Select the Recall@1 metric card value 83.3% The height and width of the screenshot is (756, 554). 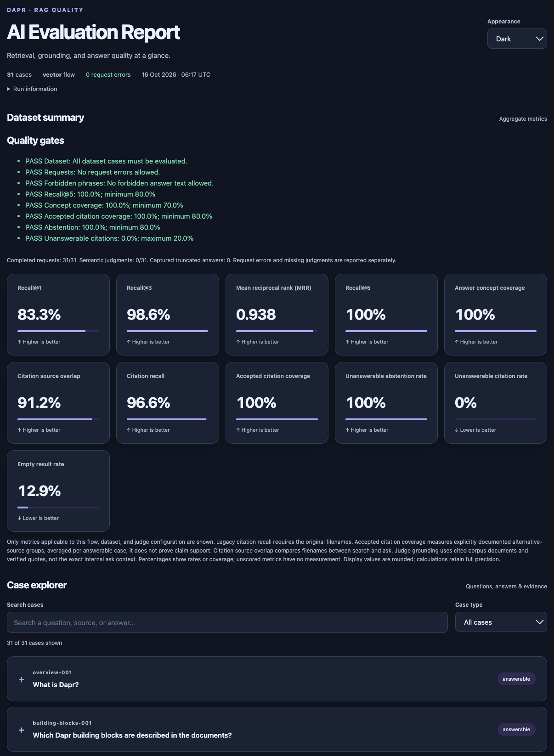[39, 315]
